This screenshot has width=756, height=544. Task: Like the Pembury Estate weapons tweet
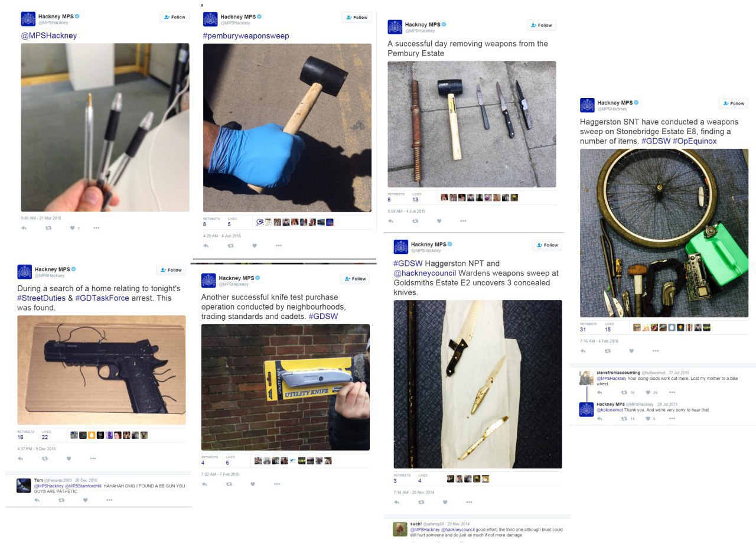coord(439,221)
